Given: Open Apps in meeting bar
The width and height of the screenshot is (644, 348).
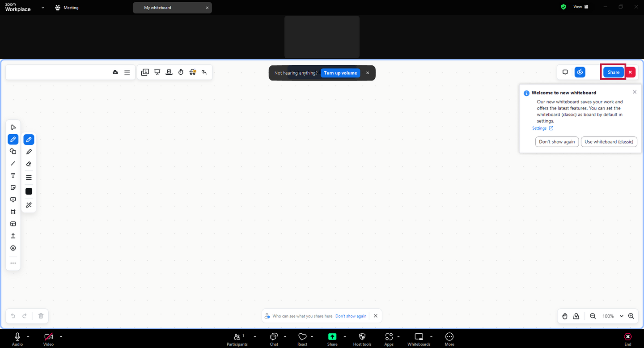Looking at the screenshot, I should click(389, 339).
